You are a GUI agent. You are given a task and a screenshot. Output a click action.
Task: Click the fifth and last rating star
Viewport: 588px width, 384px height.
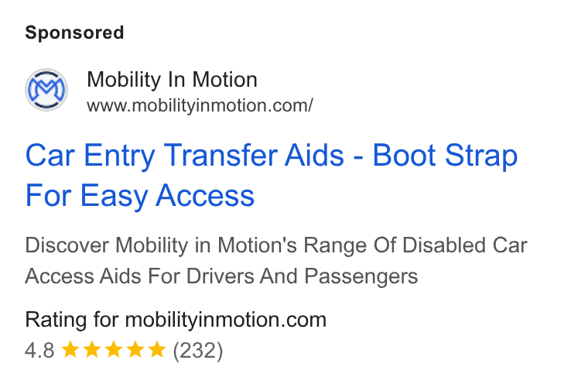click(x=157, y=349)
